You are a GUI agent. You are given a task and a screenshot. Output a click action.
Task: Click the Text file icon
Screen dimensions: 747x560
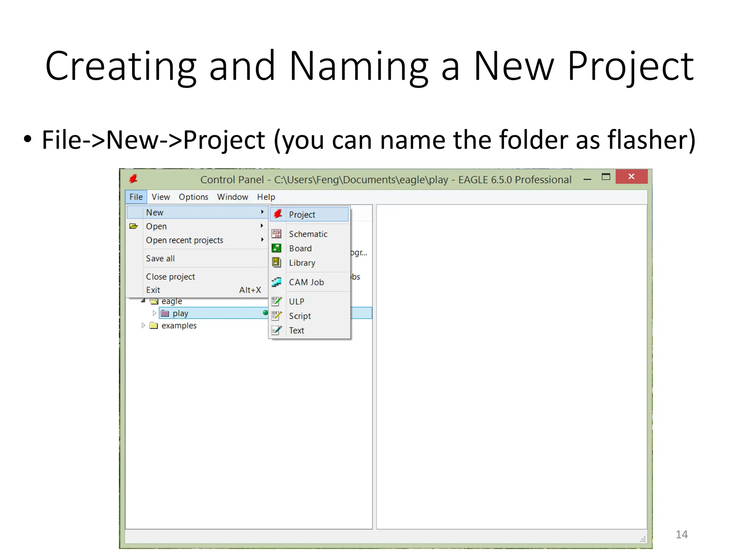coord(276,330)
